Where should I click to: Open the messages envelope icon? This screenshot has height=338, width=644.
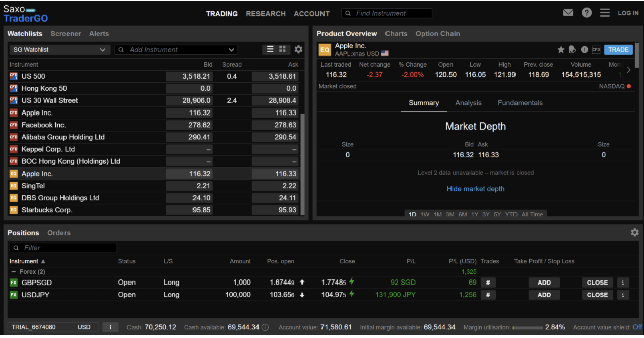pos(568,13)
